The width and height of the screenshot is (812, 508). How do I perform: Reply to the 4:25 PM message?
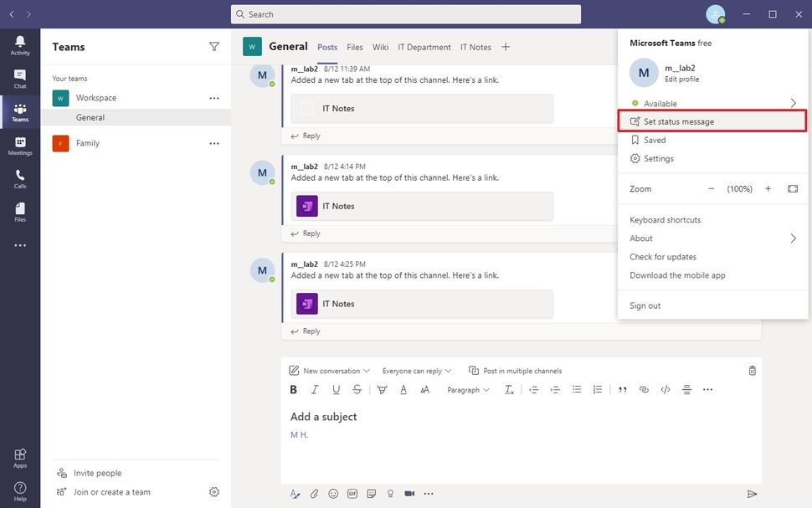pyautogui.click(x=310, y=331)
